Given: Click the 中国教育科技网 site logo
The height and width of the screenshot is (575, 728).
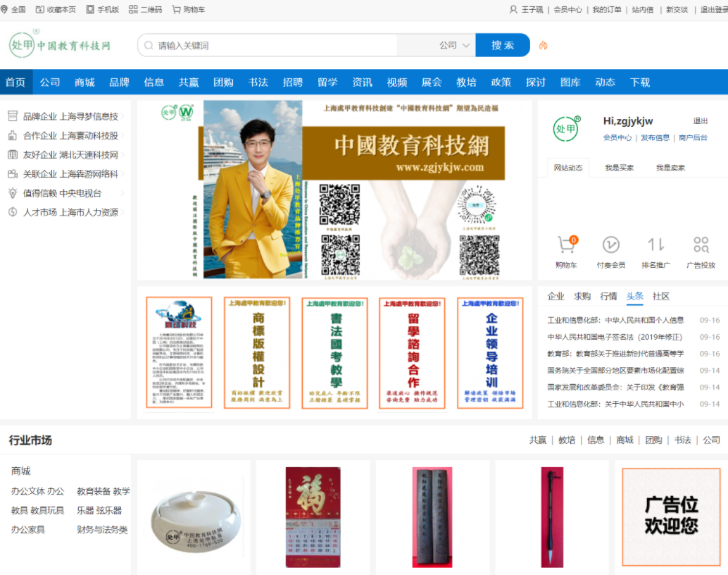Looking at the screenshot, I should point(59,44).
